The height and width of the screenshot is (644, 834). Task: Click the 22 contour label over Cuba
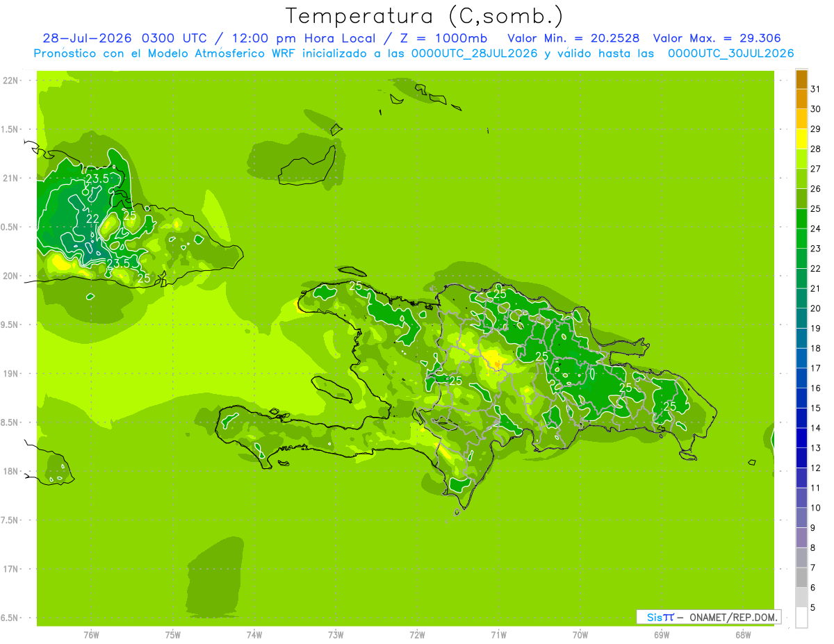tap(92, 219)
